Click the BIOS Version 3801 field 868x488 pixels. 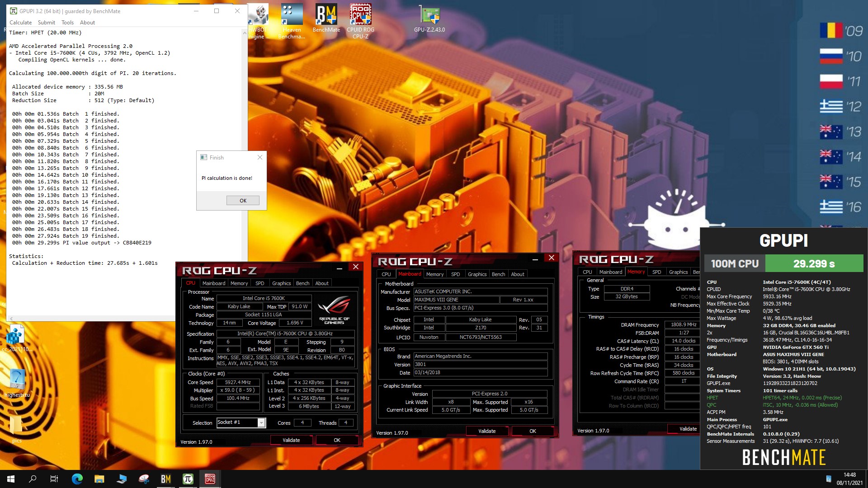(x=481, y=365)
